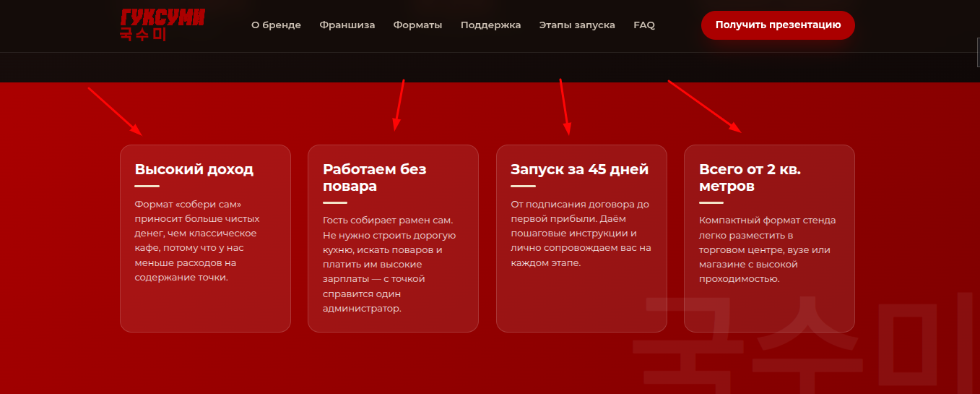Open the О бренде menu item
980x394 pixels.
coord(276,25)
